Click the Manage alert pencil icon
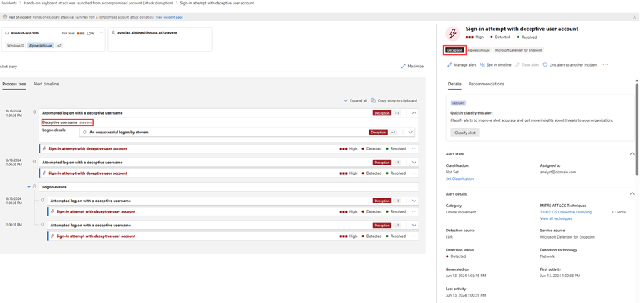 449,65
